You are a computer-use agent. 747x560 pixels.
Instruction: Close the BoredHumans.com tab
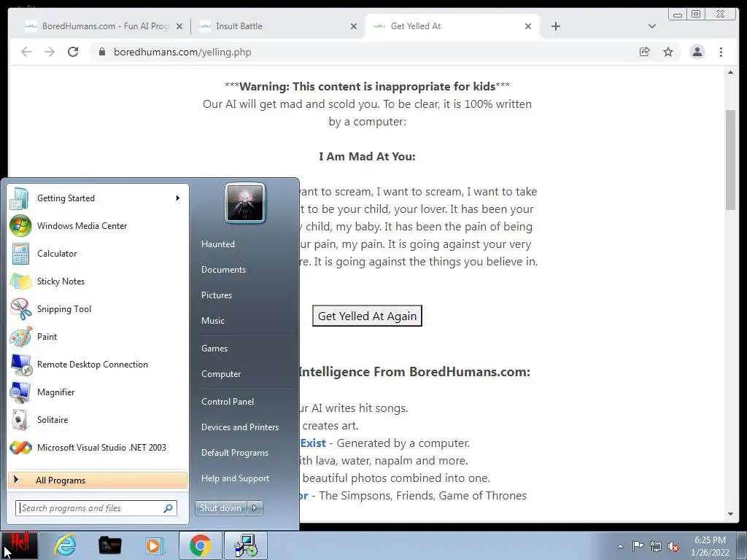(x=179, y=26)
